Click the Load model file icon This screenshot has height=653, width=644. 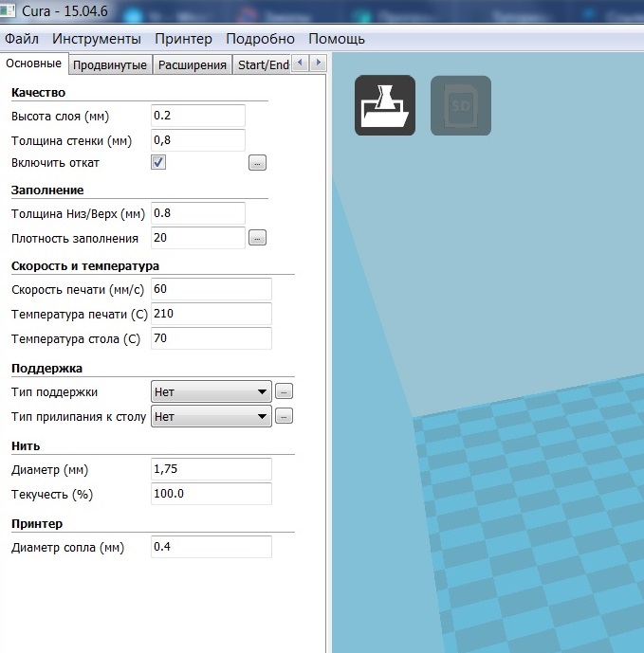384,105
